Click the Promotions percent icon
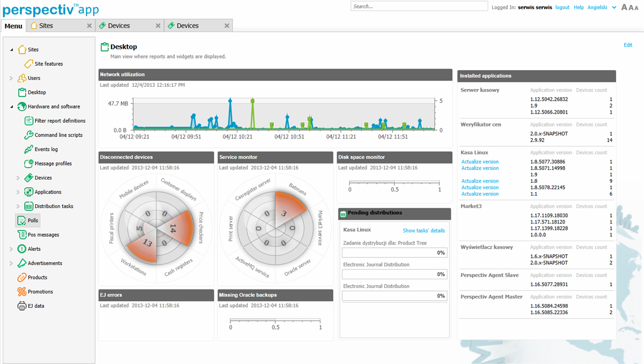644x364 pixels. click(22, 292)
